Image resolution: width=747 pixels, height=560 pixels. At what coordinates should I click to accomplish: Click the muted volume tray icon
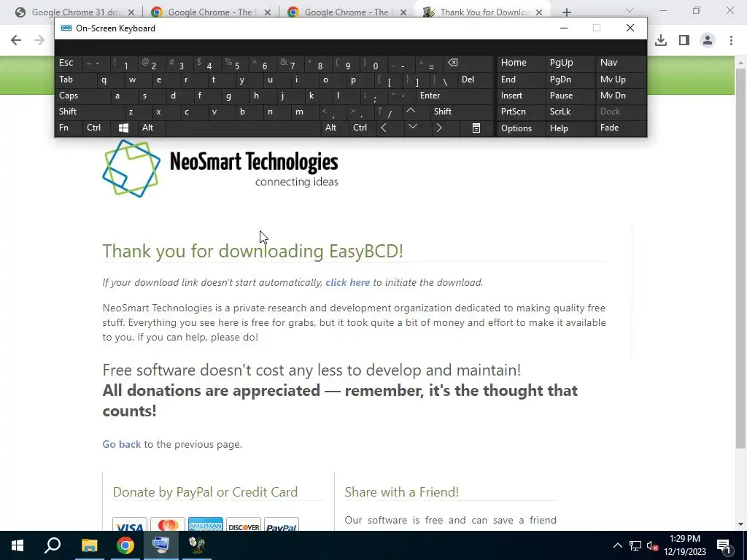[x=652, y=545]
